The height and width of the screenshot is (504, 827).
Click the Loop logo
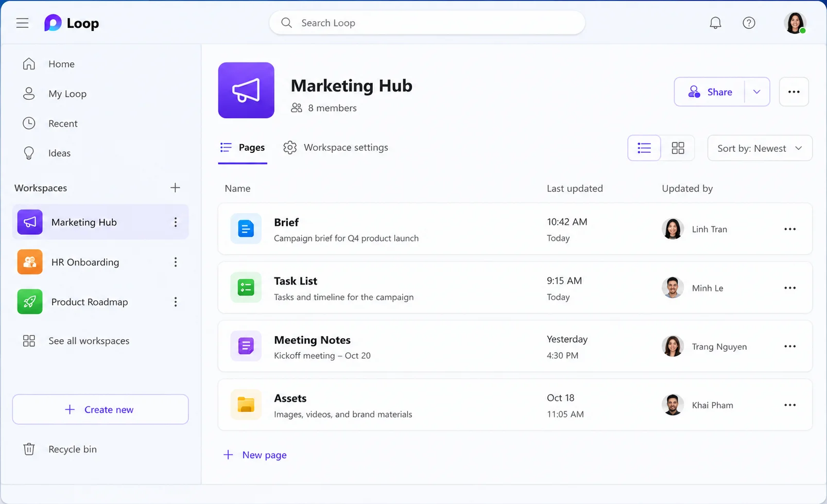pos(72,23)
